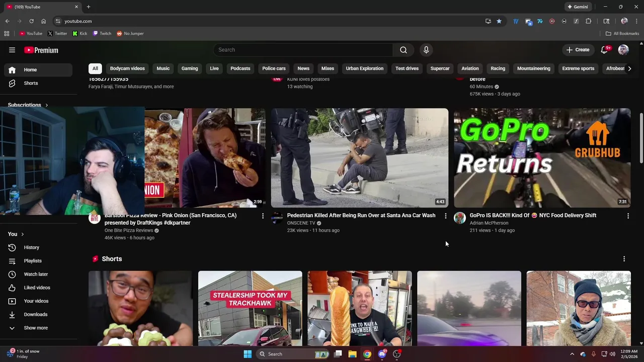Open ONSCENE TV channel link
Screen dimensions: 644x362
click(301, 223)
